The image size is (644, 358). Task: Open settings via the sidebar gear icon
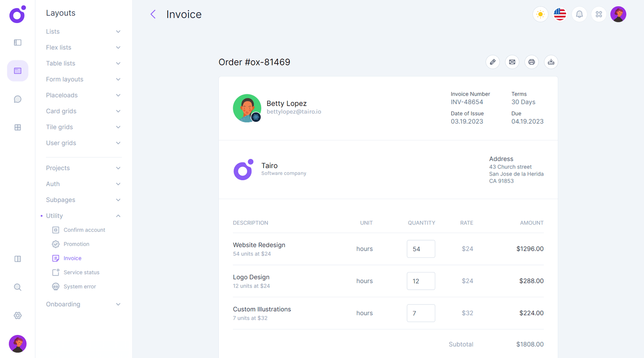point(17,315)
